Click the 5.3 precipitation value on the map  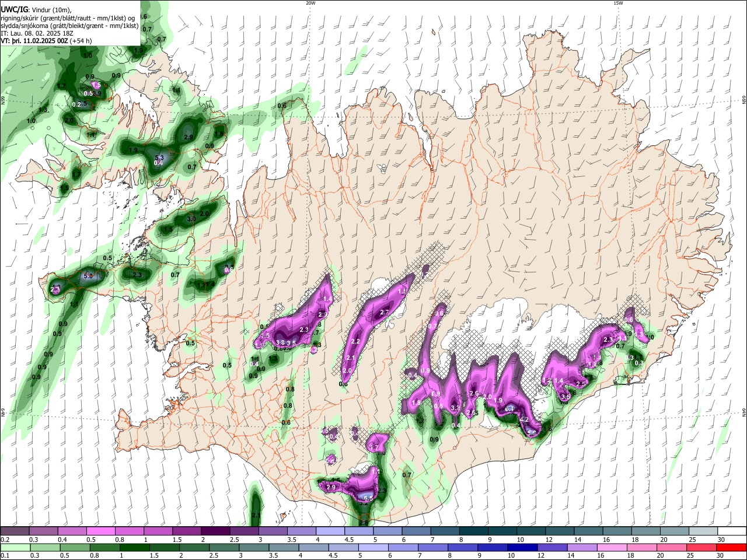(x=159, y=158)
